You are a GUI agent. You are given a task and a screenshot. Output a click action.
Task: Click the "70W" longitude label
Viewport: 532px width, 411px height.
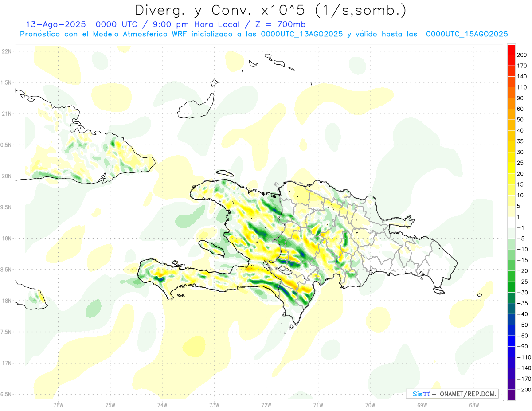click(370, 405)
